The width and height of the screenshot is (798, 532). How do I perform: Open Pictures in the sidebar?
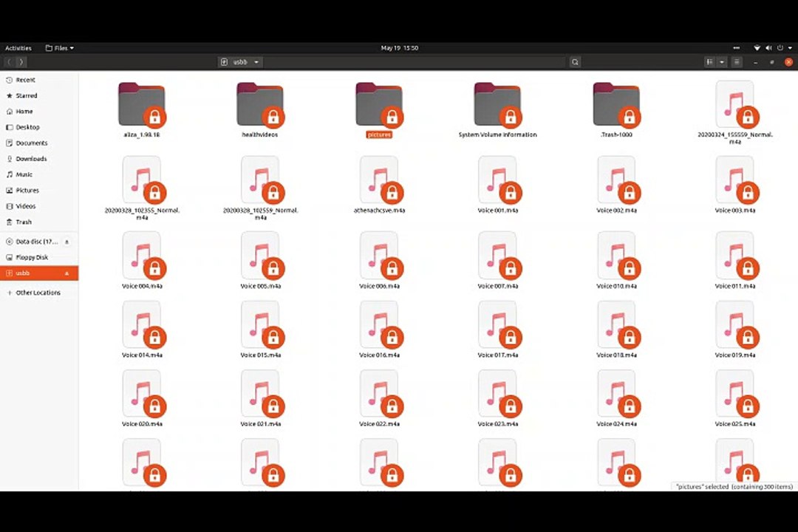pyautogui.click(x=39, y=191)
